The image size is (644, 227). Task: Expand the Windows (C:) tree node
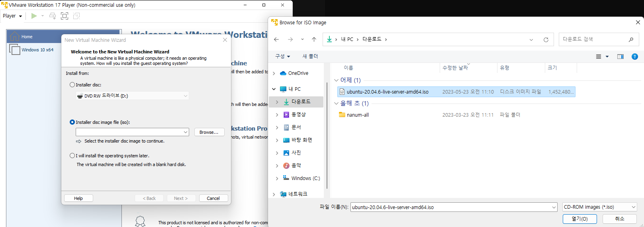(277, 178)
